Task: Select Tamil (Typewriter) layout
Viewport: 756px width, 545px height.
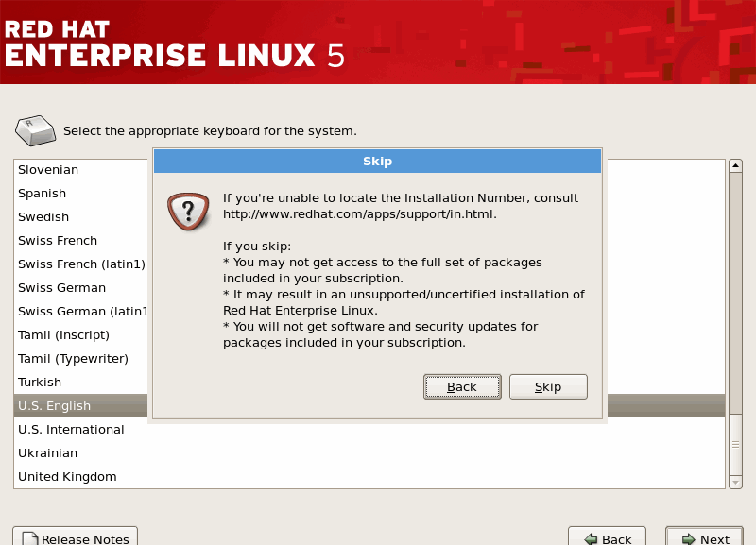Action: point(73,359)
